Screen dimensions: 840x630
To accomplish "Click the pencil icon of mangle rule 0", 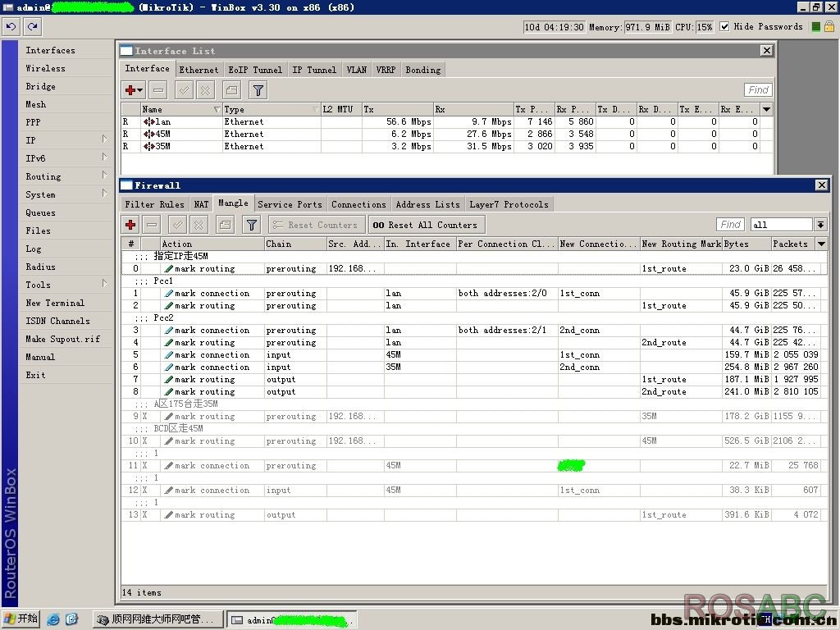I will 169,268.
